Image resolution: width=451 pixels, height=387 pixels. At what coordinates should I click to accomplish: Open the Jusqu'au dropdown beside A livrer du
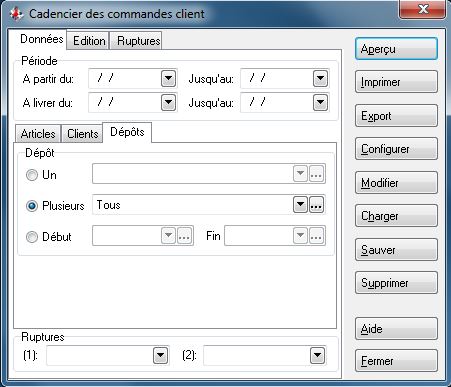pos(320,102)
